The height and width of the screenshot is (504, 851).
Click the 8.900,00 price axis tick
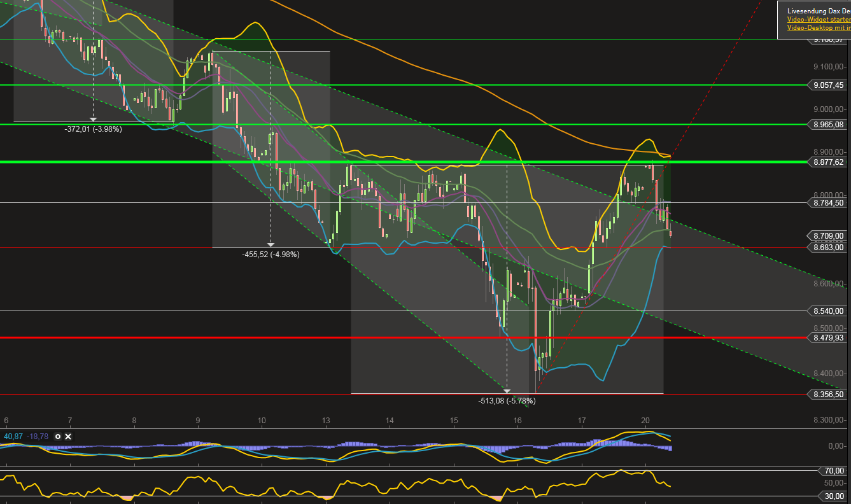click(829, 152)
